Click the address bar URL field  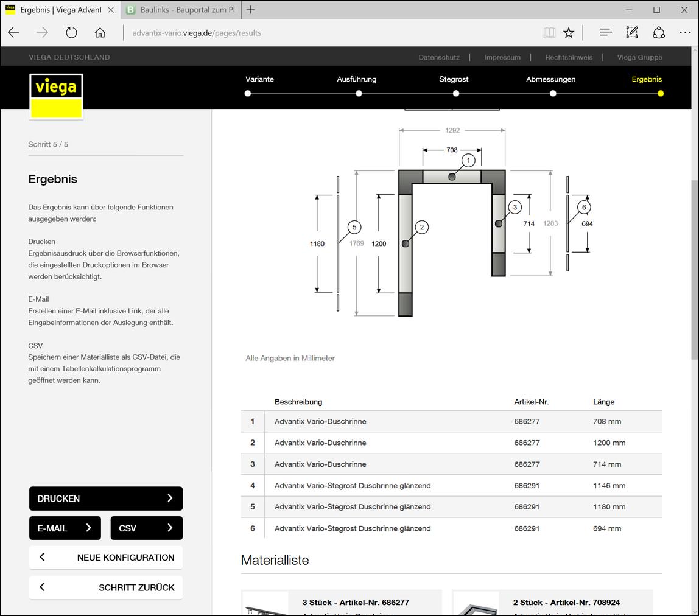330,33
